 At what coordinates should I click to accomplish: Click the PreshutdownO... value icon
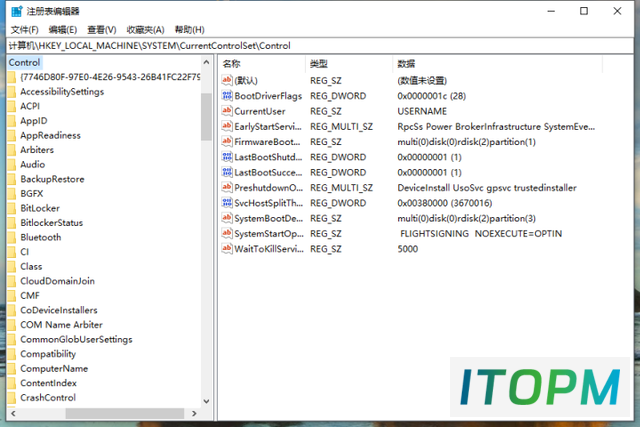pyautogui.click(x=227, y=187)
